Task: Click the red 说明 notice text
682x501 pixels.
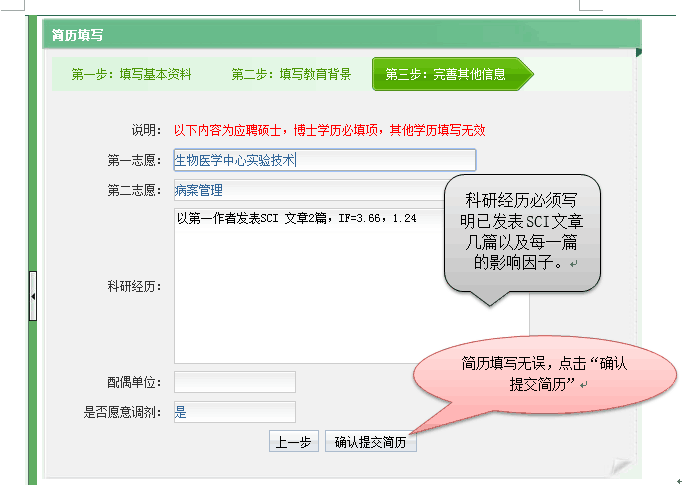Action: tap(329, 130)
